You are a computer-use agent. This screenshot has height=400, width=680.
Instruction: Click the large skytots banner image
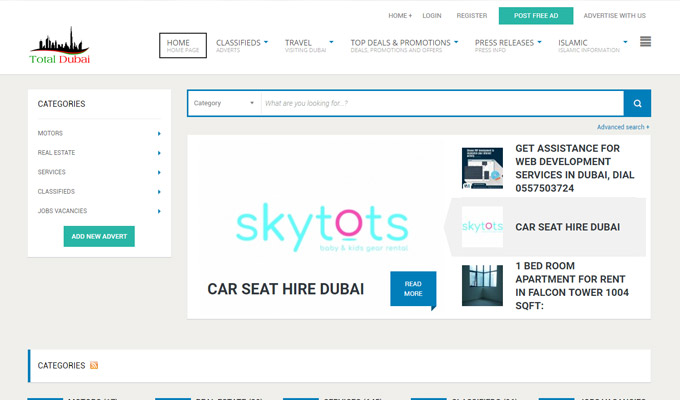click(322, 227)
